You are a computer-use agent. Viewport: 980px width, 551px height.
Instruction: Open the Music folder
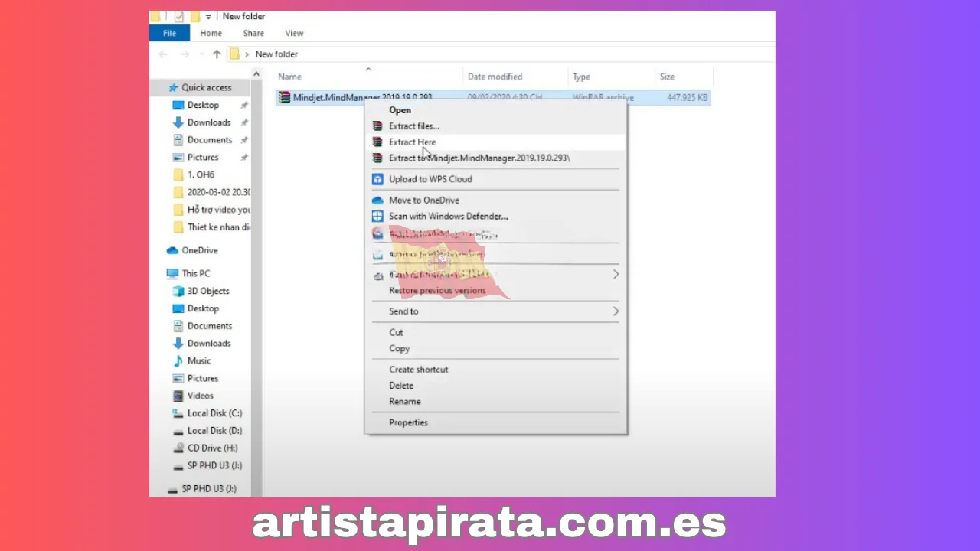(x=199, y=361)
